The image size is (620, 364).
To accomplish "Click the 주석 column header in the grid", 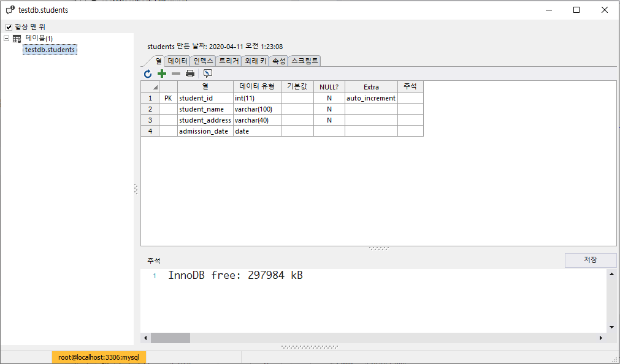I will click(x=410, y=86).
